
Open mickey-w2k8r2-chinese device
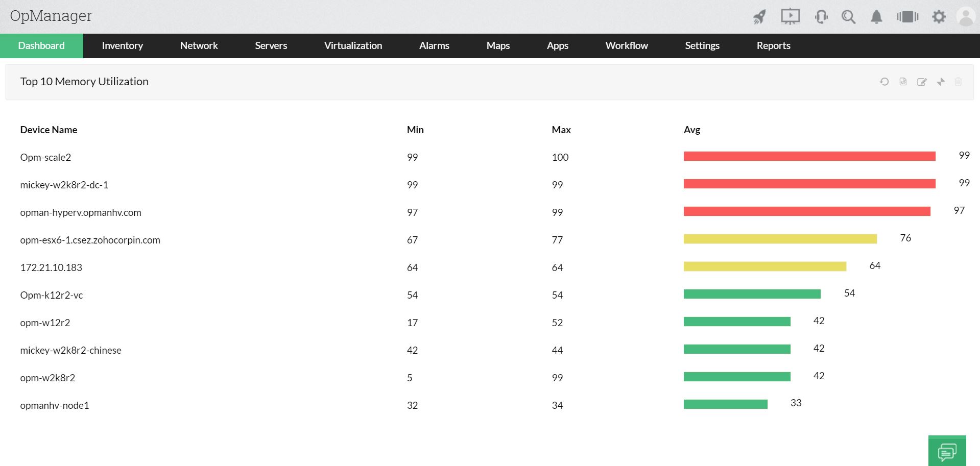[x=71, y=350]
